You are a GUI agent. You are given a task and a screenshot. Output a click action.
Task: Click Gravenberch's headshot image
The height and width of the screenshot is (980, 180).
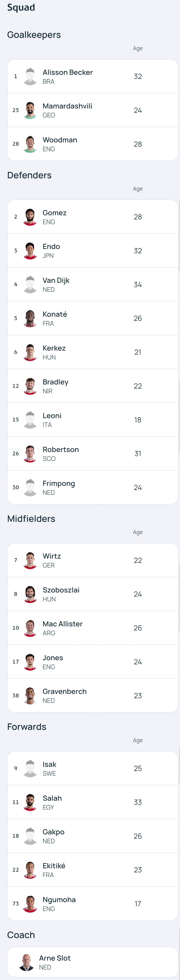30,696
